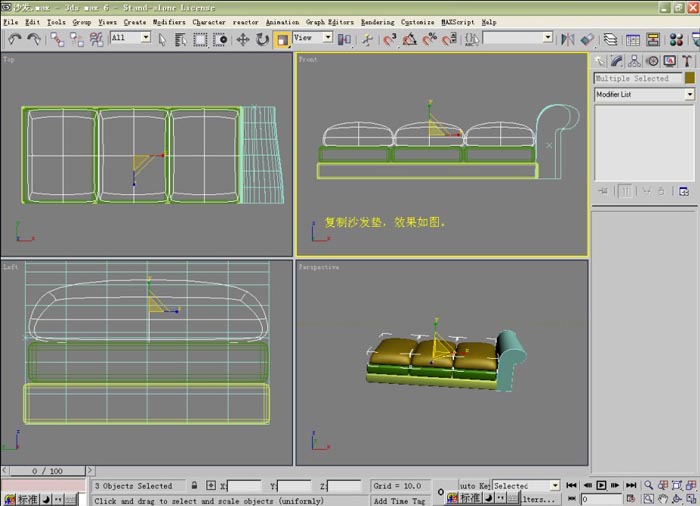Open the Curve Editor icon

[633, 40]
